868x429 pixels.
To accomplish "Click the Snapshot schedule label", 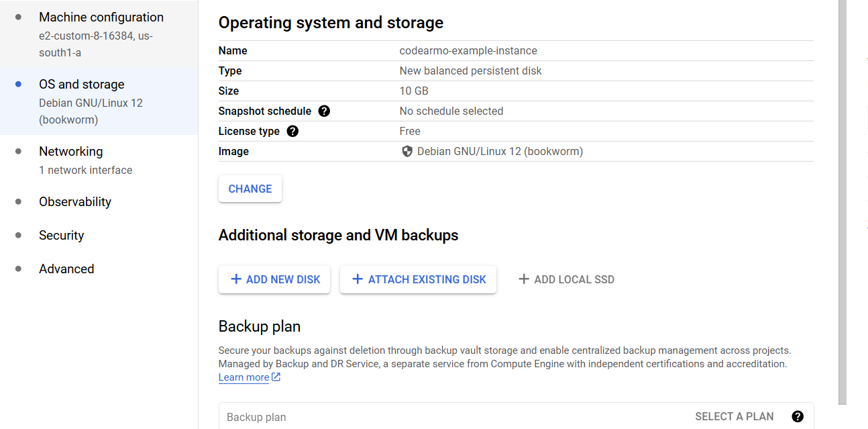I will coord(265,111).
